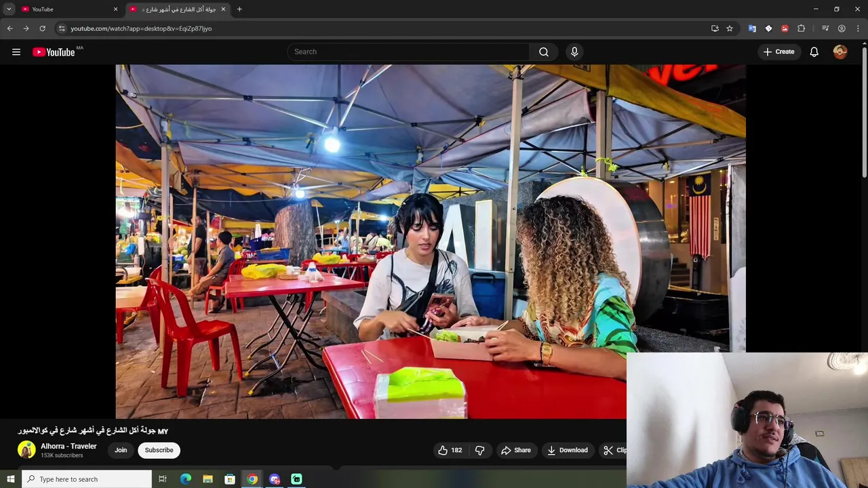
Task: Click the Chrome taskbar icon
Action: (252, 479)
